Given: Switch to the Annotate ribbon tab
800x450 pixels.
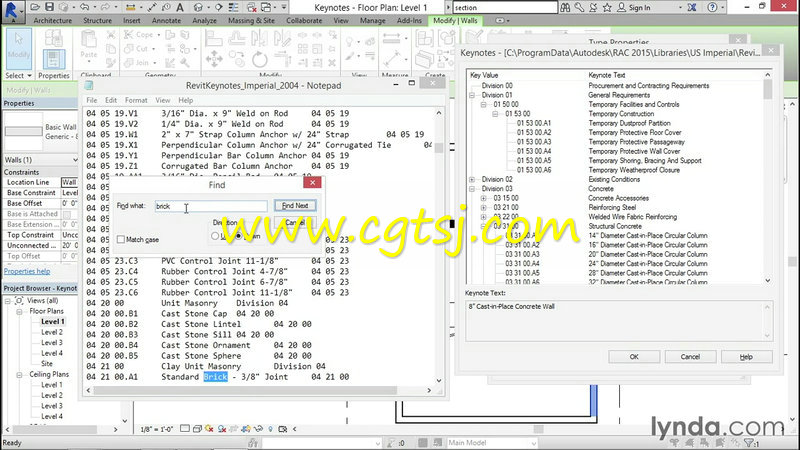Looking at the screenshot, I should 166,20.
